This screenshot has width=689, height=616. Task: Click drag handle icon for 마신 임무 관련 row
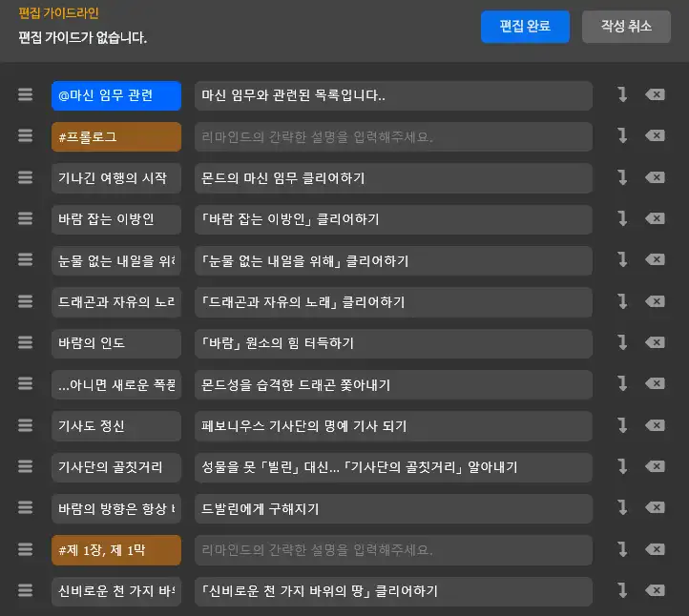[26, 95]
